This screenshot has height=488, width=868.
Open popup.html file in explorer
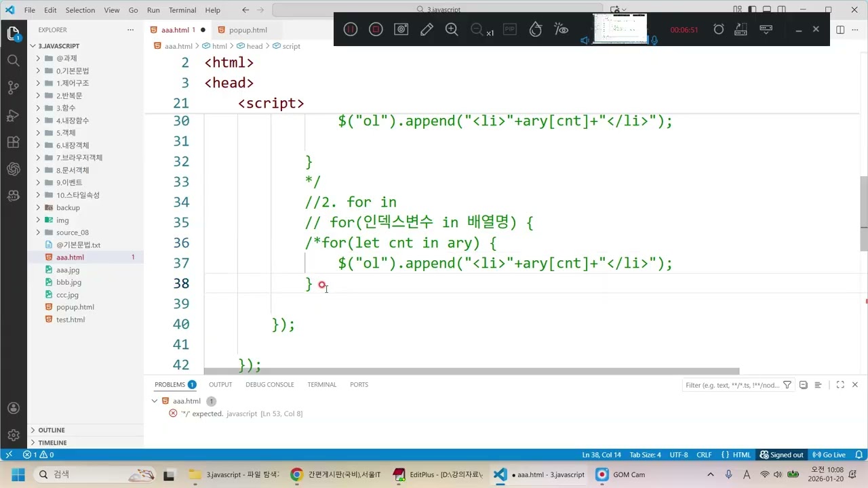(75, 307)
